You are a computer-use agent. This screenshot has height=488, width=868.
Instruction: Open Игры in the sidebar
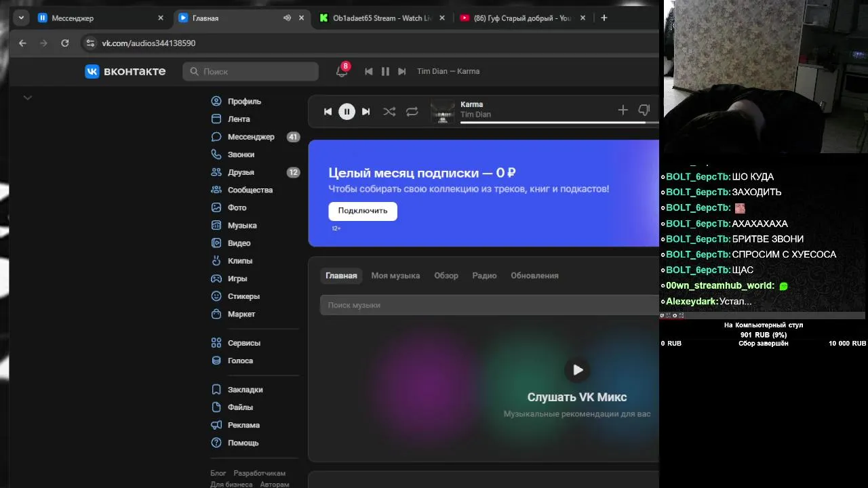(229, 279)
